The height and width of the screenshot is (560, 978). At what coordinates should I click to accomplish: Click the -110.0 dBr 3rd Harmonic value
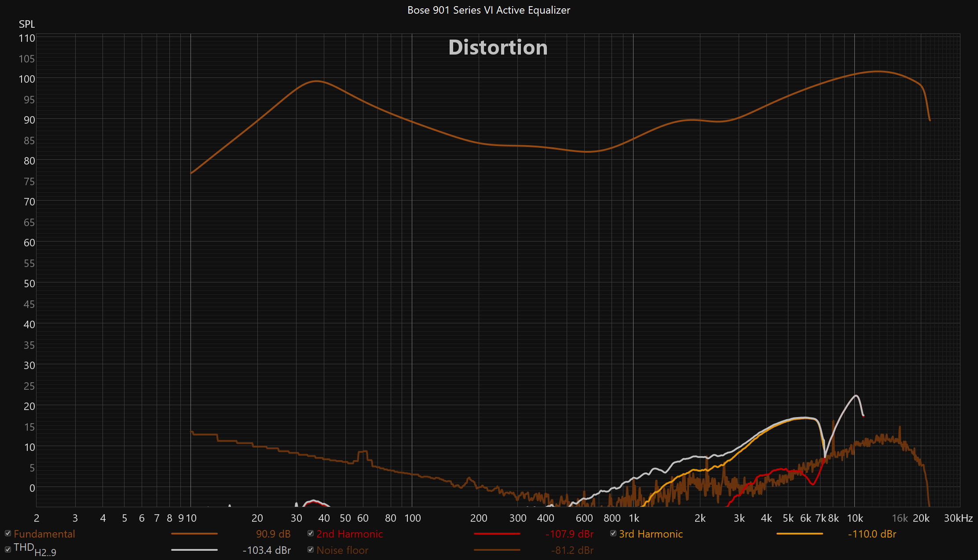tap(872, 534)
